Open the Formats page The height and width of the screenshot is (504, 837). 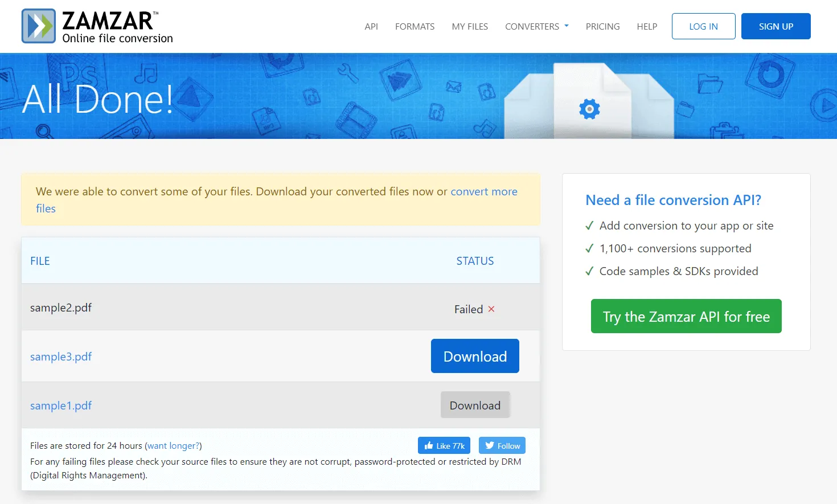pyautogui.click(x=415, y=27)
